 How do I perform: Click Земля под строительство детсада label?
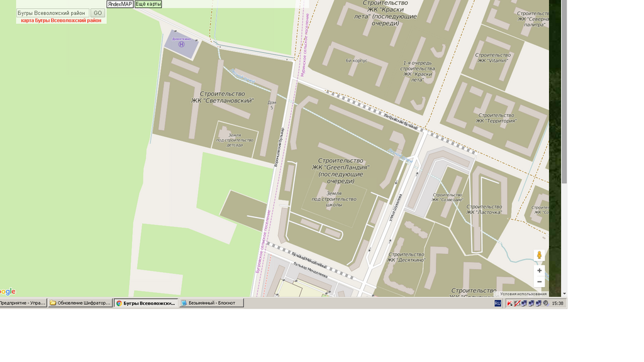coord(235,140)
